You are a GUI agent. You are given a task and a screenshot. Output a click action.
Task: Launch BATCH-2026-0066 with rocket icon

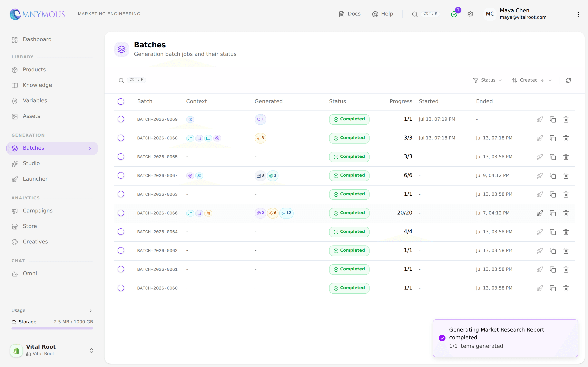540,213
